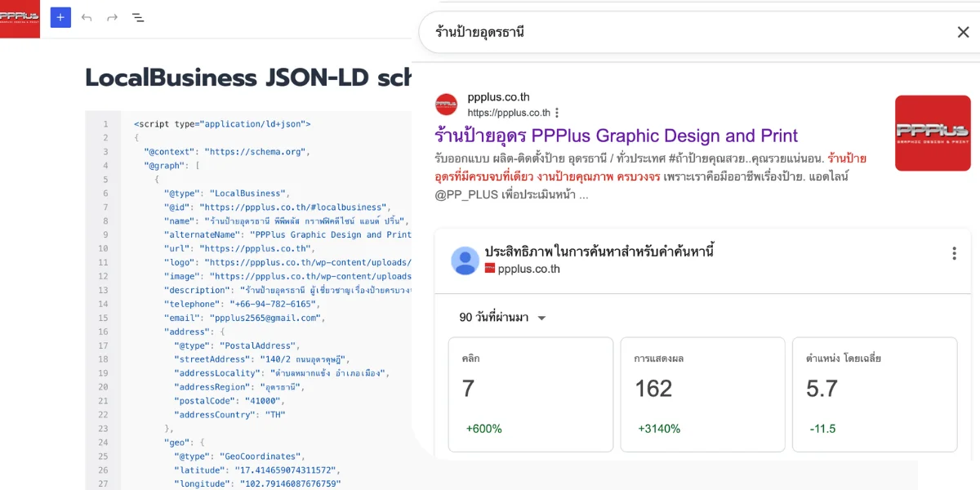
Task: Click the ประสิทธิภาพในการค้นหาสำหรับคำค้นหานี้ title
Action: 599,251
